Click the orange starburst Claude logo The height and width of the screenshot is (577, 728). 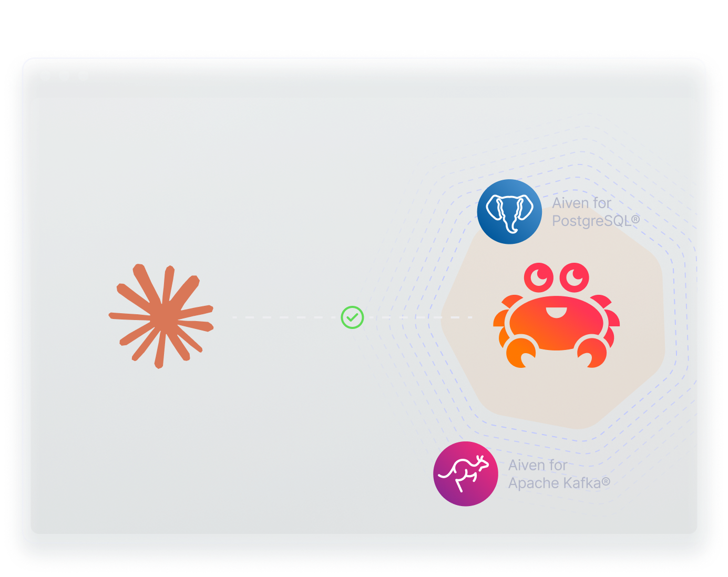(161, 316)
